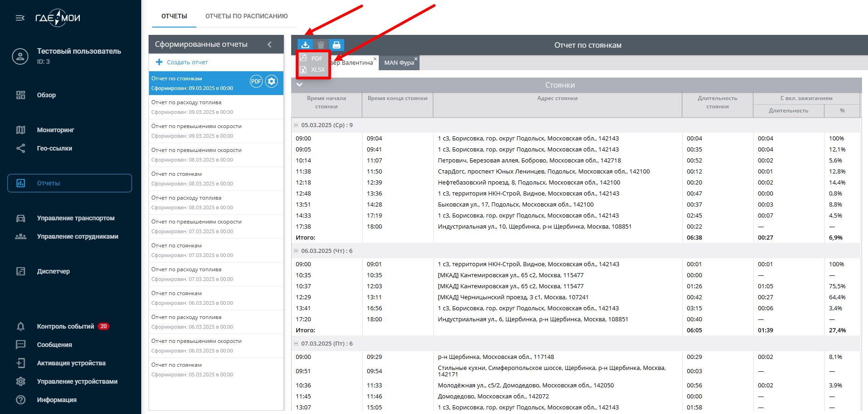
Task: Collapse the 07.03.2025 date group
Action: [x=296, y=344]
